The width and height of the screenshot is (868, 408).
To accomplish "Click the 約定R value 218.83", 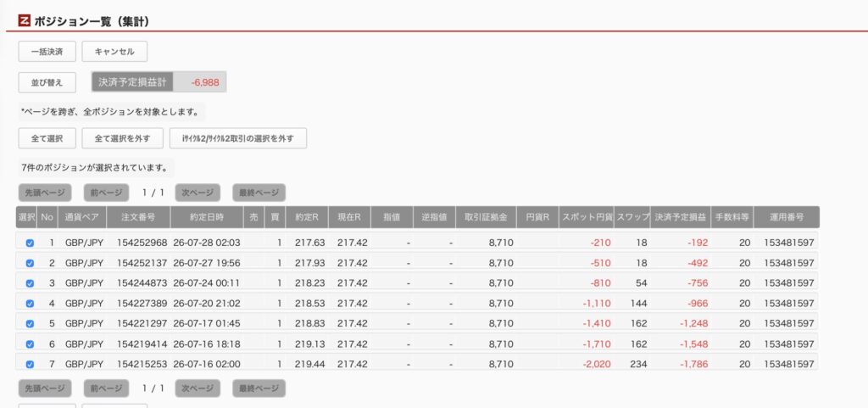I will tap(310, 324).
